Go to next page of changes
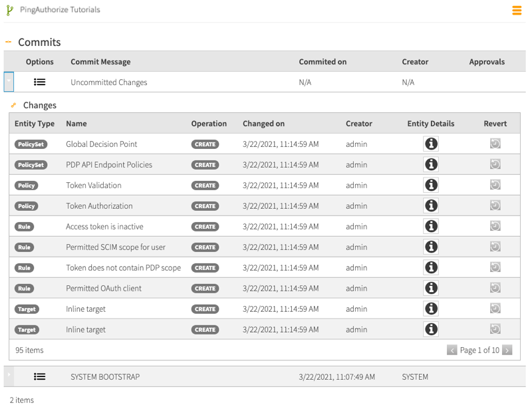Image resolution: width=532 pixels, height=407 pixels. coord(507,350)
